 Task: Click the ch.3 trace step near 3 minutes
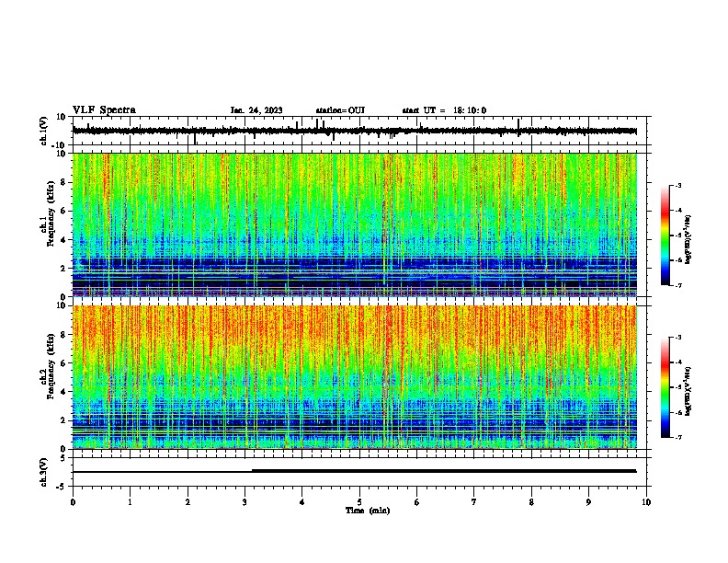(252, 471)
